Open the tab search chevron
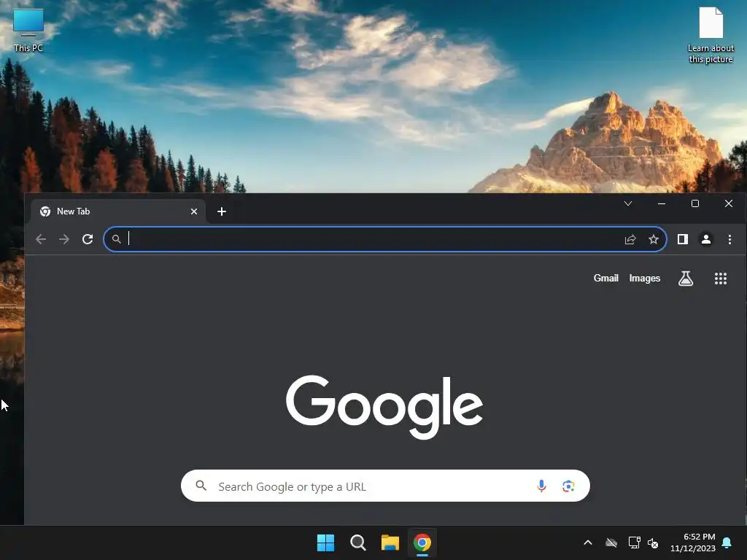The image size is (747, 560). [628, 203]
